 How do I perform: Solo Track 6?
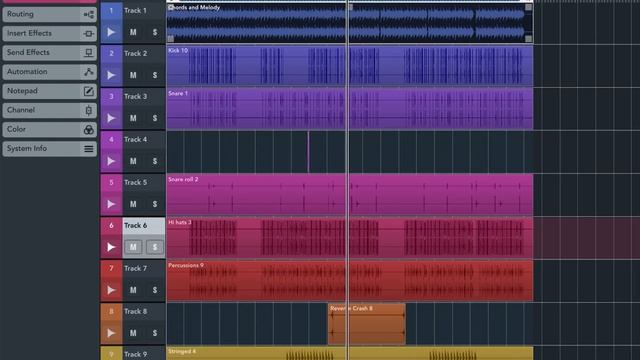pyautogui.click(x=155, y=247)
